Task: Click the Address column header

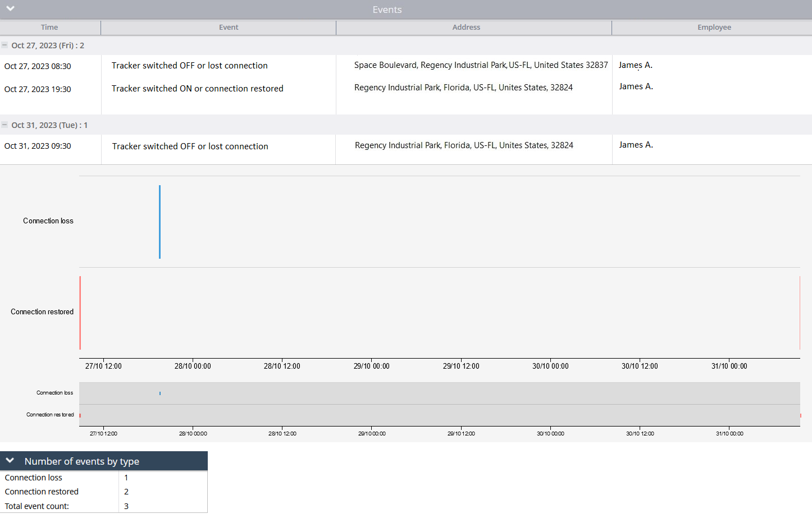Action: point(466,27)
